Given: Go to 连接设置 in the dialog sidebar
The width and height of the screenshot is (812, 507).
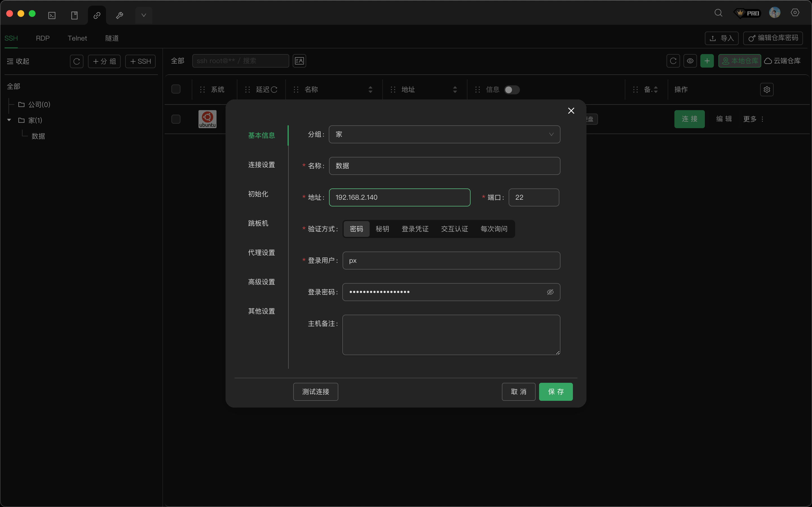Looking at the screenshot, I should (261, 165).
